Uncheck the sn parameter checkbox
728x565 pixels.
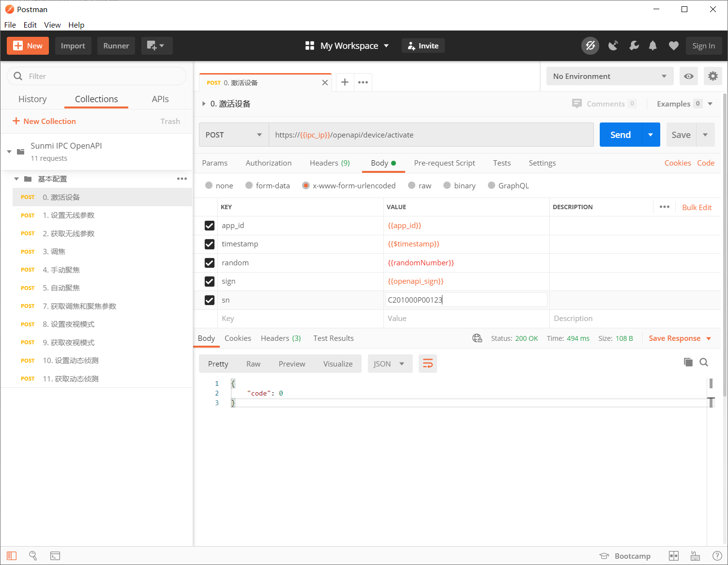(x=210, y=300)
